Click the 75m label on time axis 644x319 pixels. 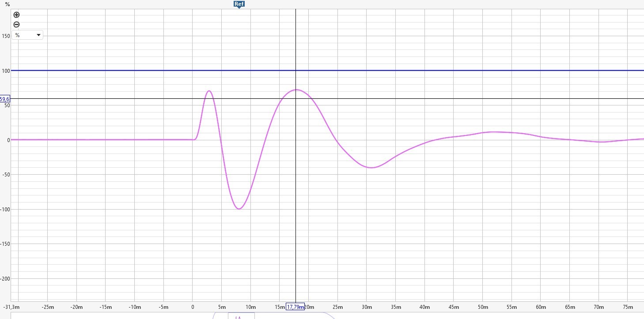[x=628, y=307]
